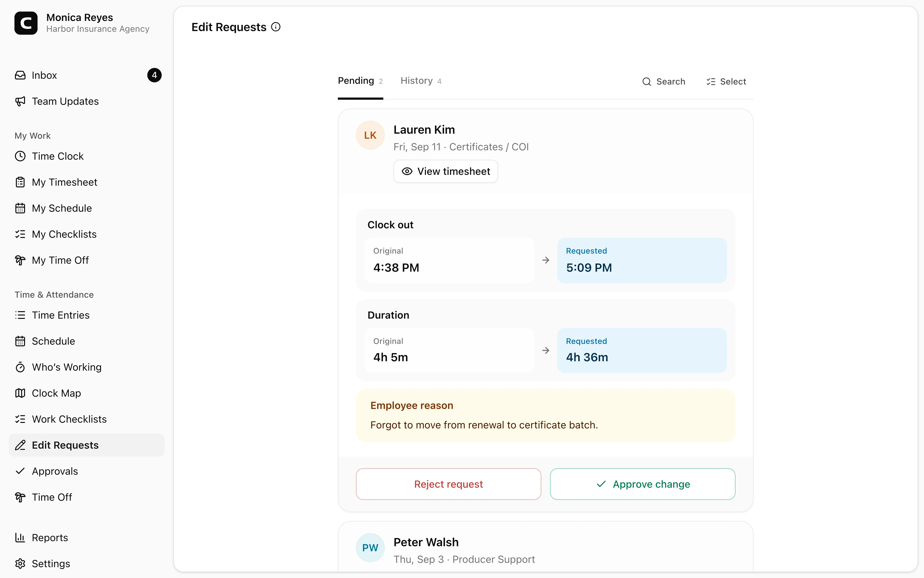Go to My Timesheet

[x=87, y=182]
